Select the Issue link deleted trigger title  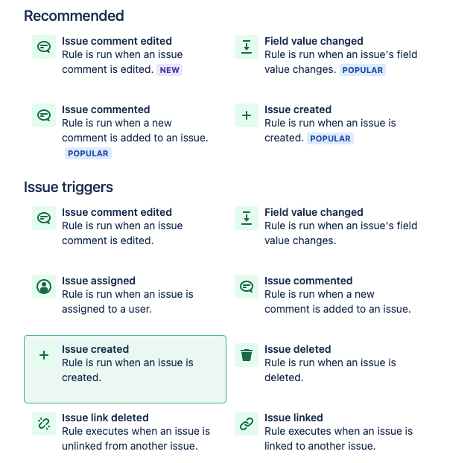click(x=105, y=418)
